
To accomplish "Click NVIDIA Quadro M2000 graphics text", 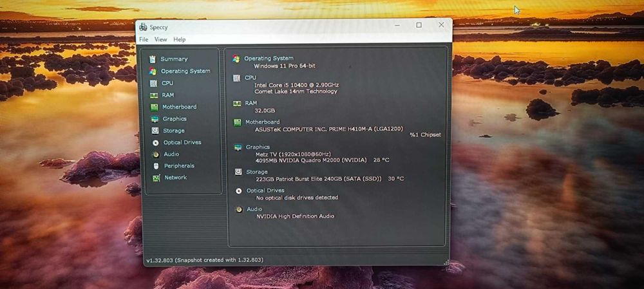I will pyautogui.click(x=311, y=160).
